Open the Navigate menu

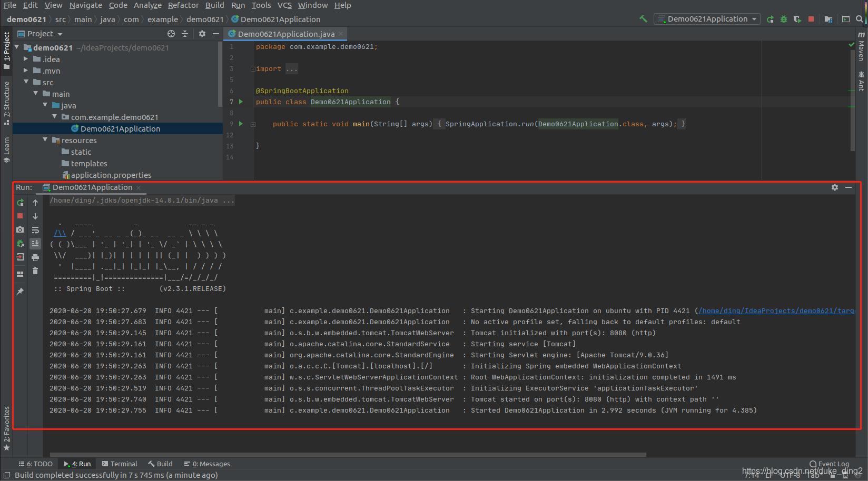tap(86, 5)
